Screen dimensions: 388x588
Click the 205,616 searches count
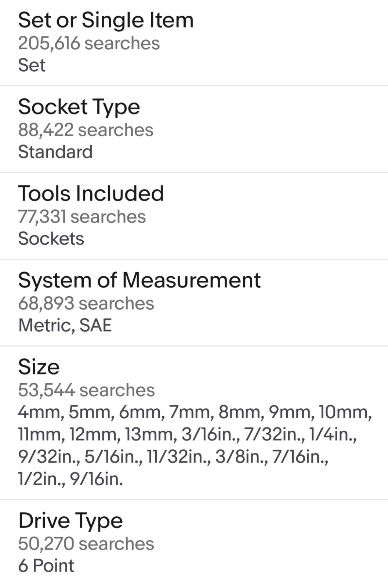89,43
